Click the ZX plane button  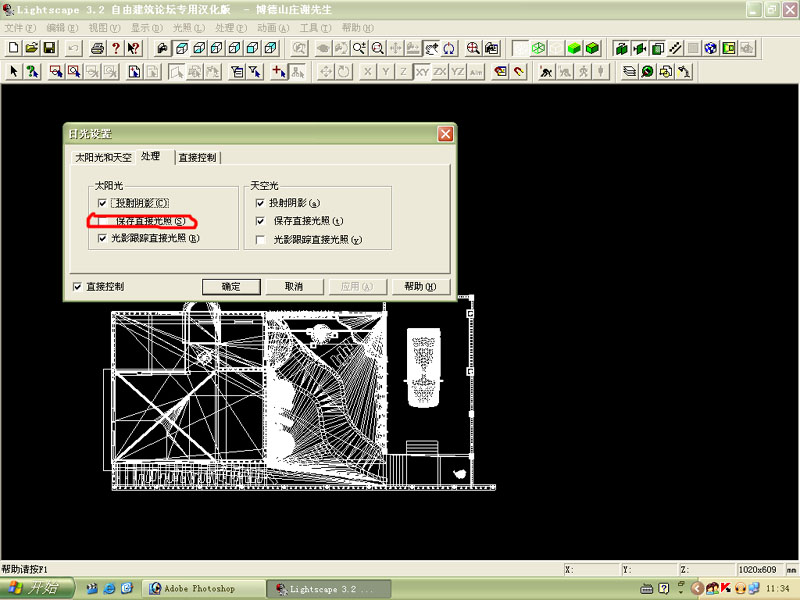[440, 71]
